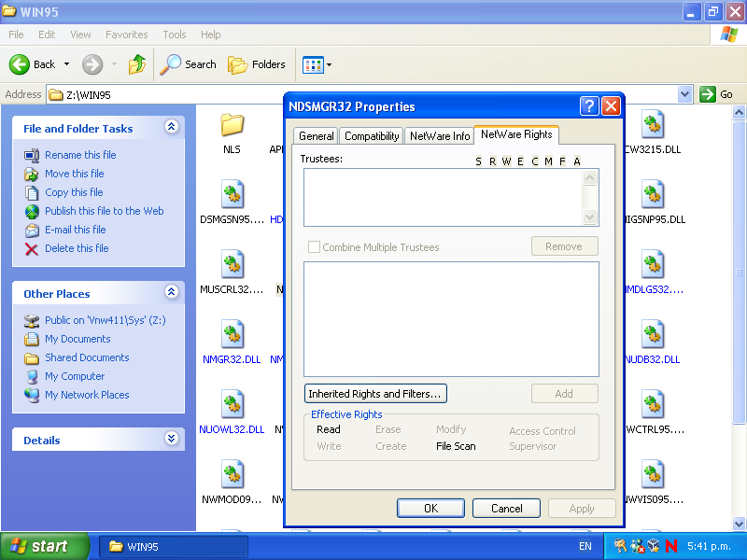
Task: Select the CW3215.DLL file icon
Action: click(x=653, y=124)
